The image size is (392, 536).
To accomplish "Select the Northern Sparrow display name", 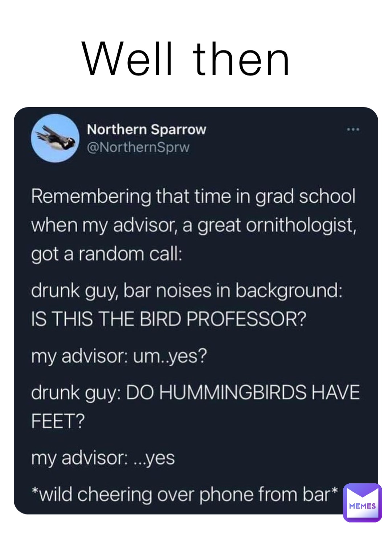I will click(147, 130).
